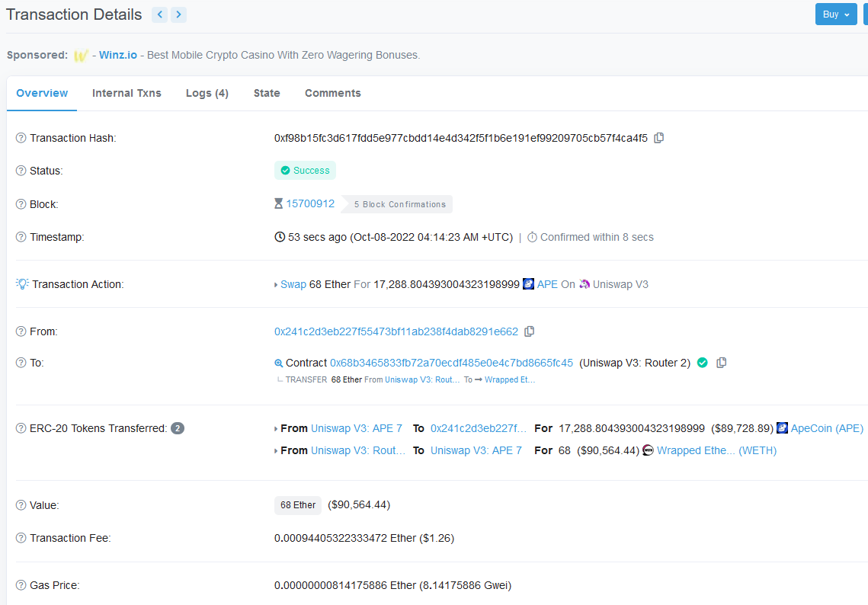Click help icon beside Gas Price
This screenshot has width=868, height=605.
point(21,585)
